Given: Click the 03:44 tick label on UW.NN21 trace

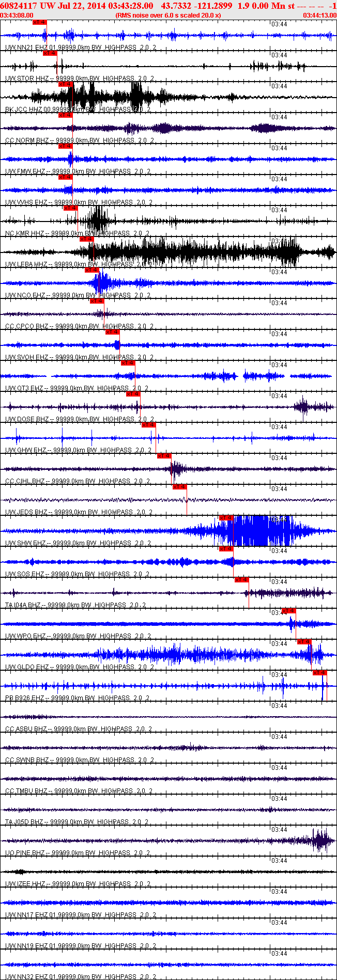Looking at the screenshot, I should pos(279,24).
